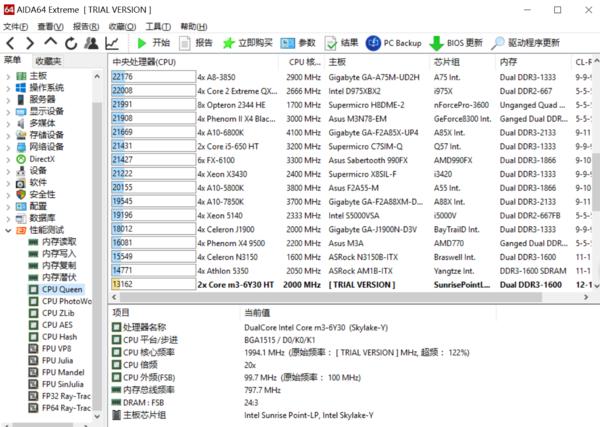
Task: Start benchmark with the green 开始 play button
Action: [153, 43]
